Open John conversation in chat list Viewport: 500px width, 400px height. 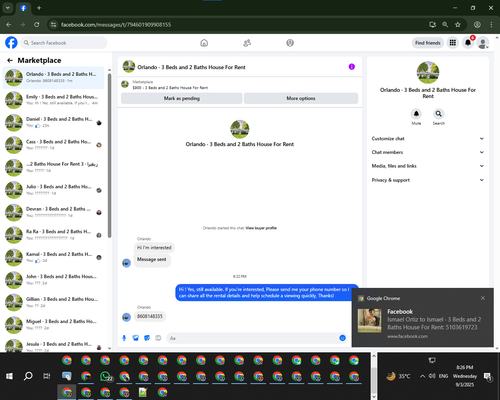(x=53, y=279)
